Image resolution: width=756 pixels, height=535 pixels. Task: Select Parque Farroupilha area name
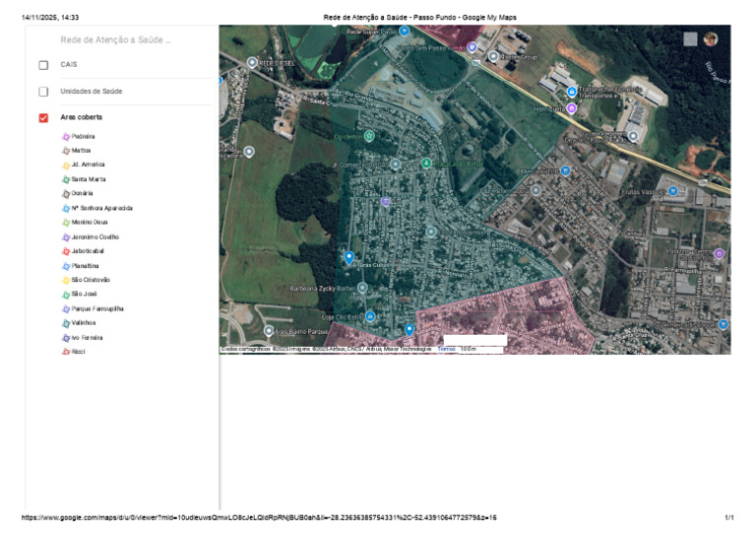97,309
